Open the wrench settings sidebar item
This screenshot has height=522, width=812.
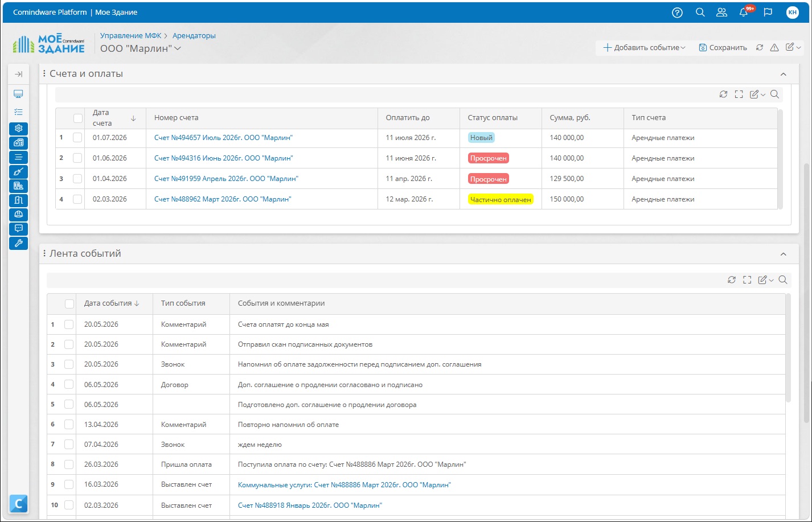(x=18, y=243)
